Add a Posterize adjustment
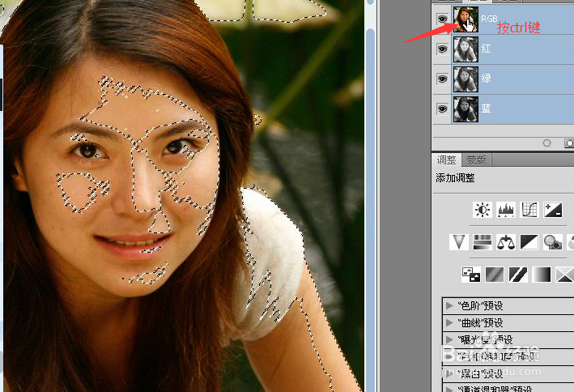The image size is (574, 392). point(494,275)
